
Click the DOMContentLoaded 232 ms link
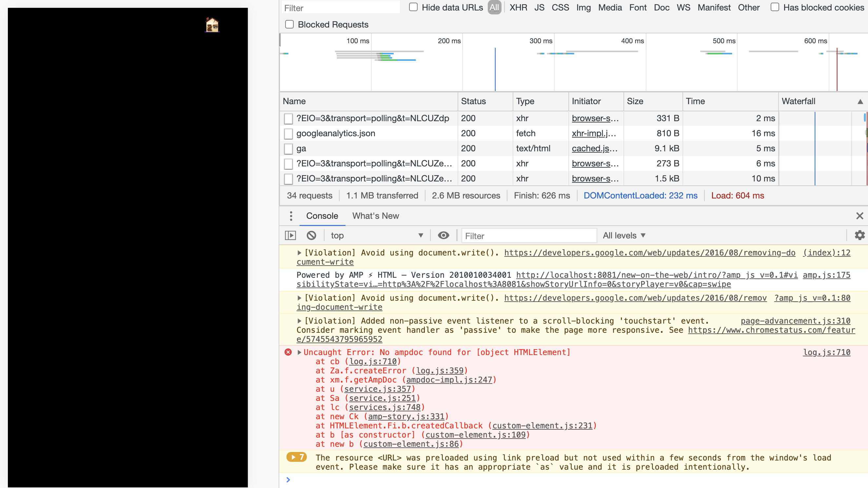pos(640,195)
